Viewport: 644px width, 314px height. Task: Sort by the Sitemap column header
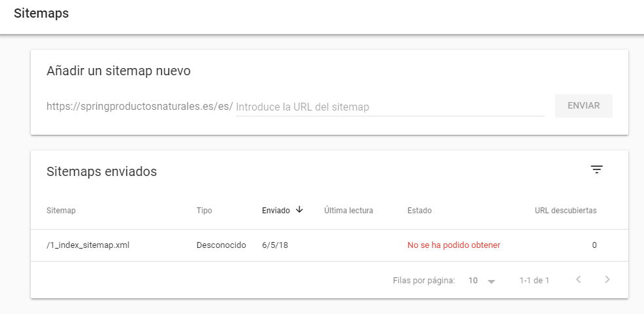[61, 211]
